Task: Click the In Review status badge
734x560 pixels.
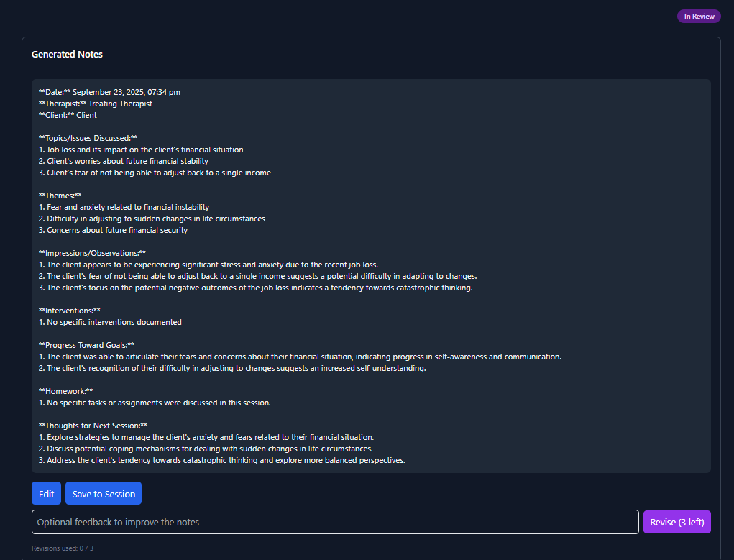Action: (x=698, y=17)
